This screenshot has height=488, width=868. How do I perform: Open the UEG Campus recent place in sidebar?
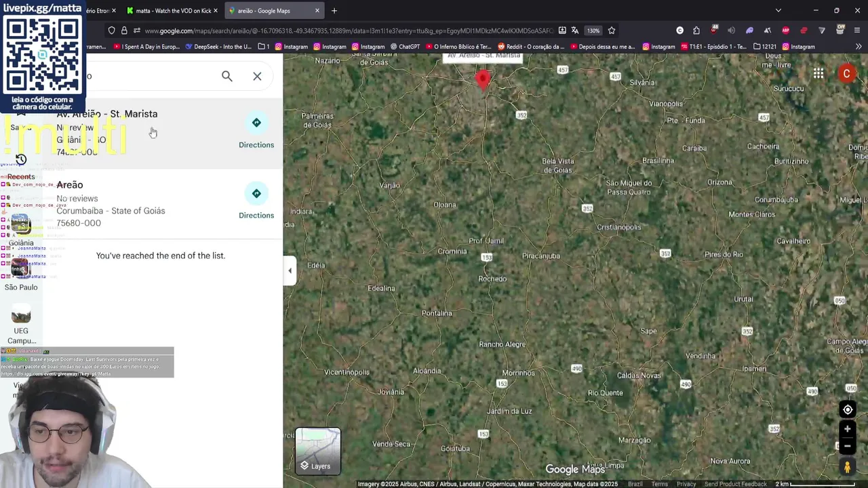tap(21, 325)
